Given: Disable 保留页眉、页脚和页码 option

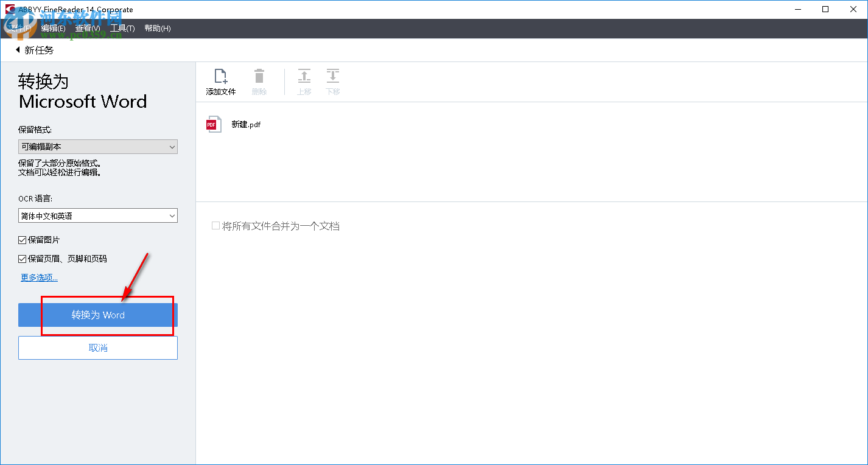Looking at the screenshot, I should pos(21,258).
